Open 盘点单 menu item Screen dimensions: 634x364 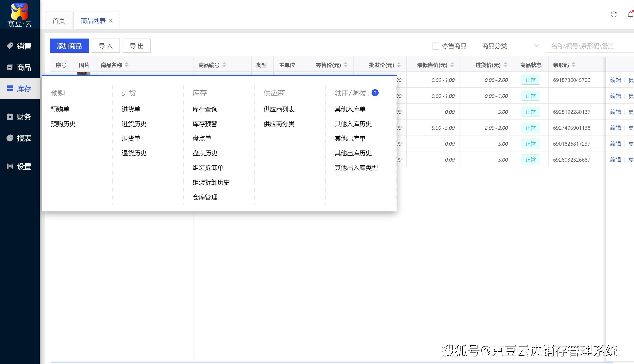(x=202, y=139)
